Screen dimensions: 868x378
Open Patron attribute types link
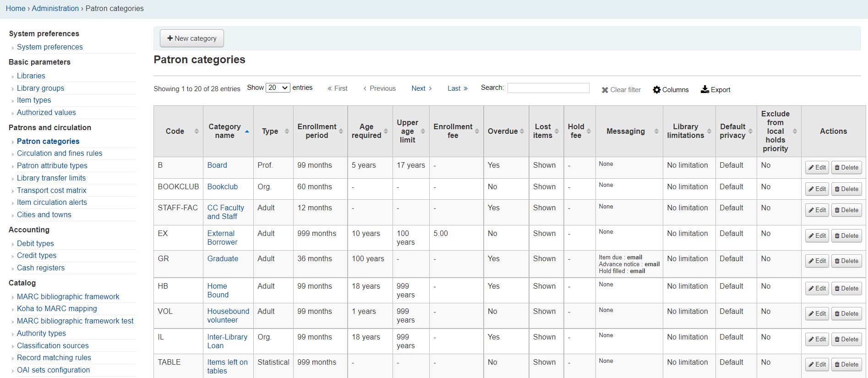52,165
